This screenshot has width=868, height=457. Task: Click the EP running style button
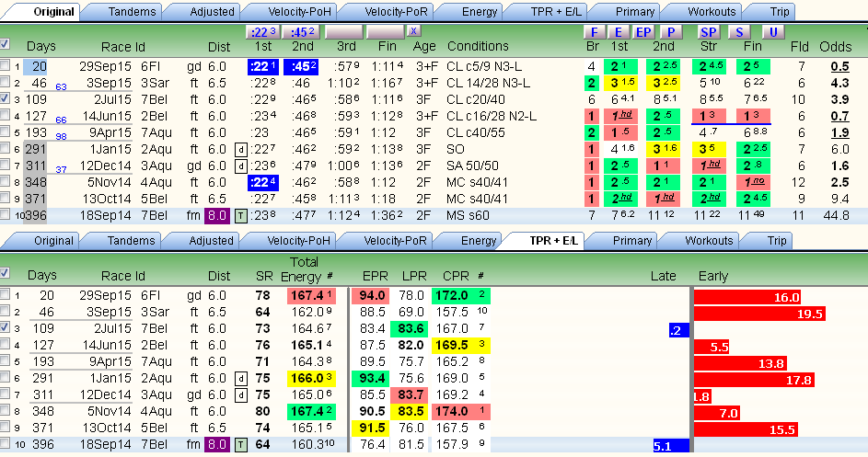642,32
